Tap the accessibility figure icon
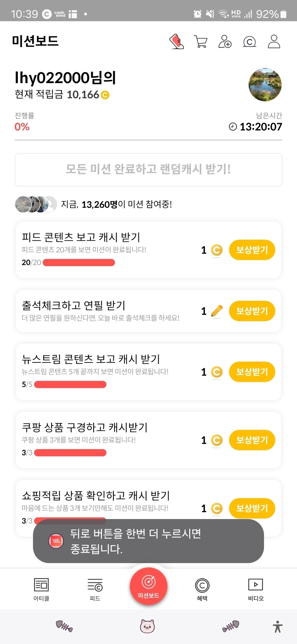 (x=278, y=626)
